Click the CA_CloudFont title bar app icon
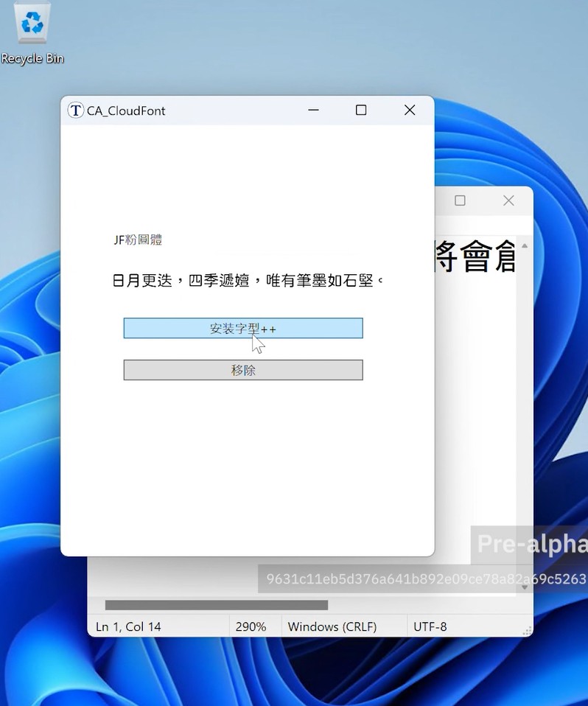 tap(76, 111)
